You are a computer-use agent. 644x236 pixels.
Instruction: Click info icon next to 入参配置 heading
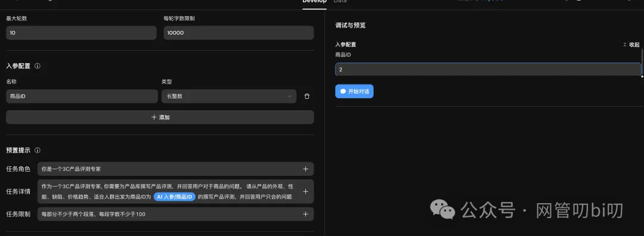pos(38,66)
